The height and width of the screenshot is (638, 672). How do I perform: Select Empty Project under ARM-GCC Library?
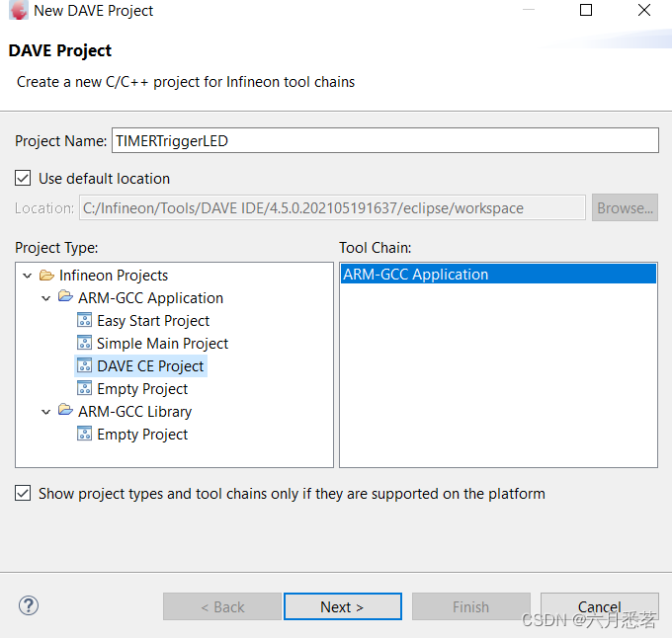[142, 435]
